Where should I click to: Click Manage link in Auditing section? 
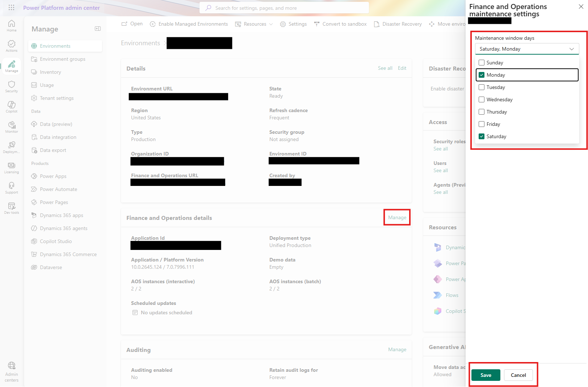tap(397, 349)
